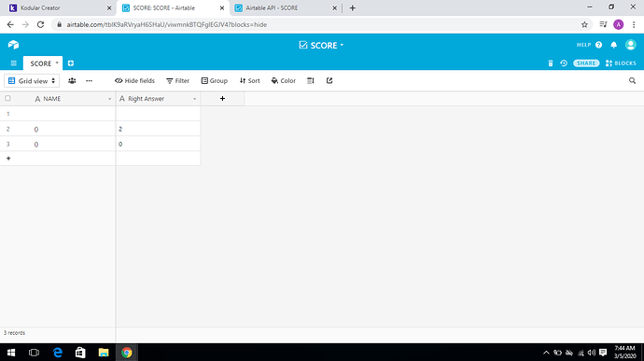Image resolution: width=644 pixels, height=361 pixels.
Task: Click Hide fields
Action: tap(134, 81)
